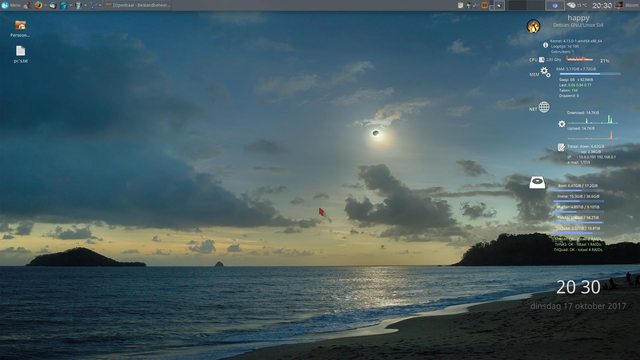The height and width of the screenshot is (360, 640).
Task: Click the orange tray applet icon
Action: [x=484, y=5]
